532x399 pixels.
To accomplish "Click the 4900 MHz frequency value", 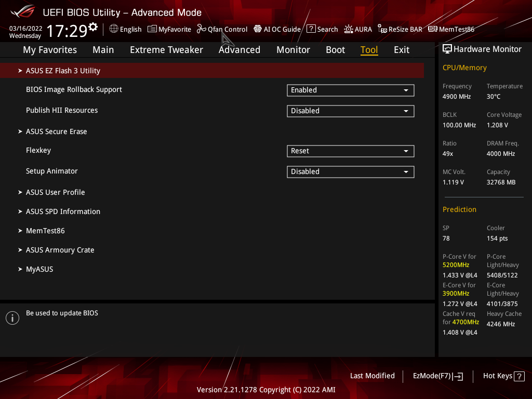I will click(457, 97).
